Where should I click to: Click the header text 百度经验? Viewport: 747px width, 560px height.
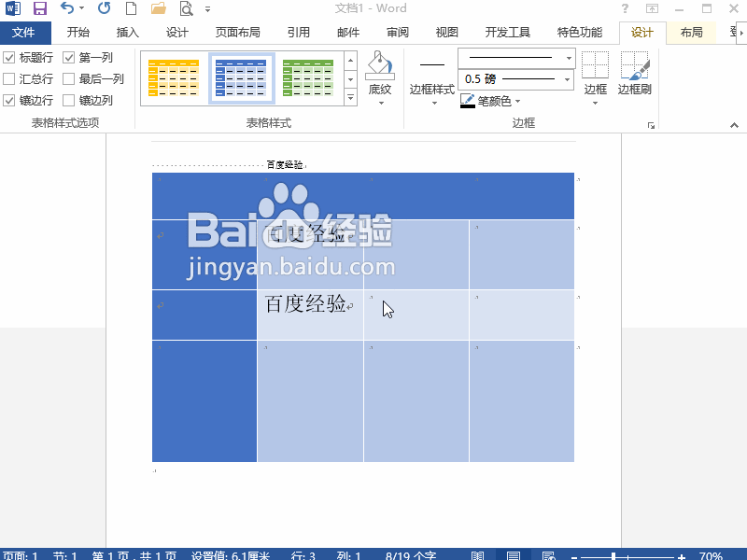point(285,165)
